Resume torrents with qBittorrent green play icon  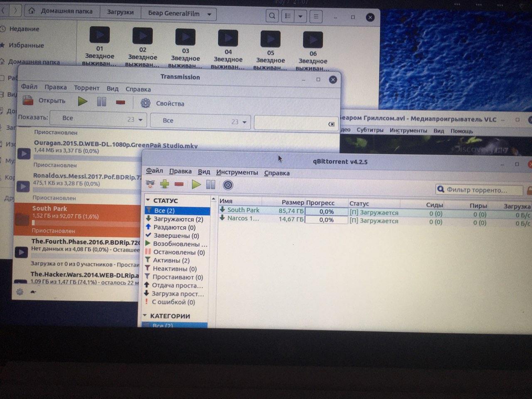196,185
